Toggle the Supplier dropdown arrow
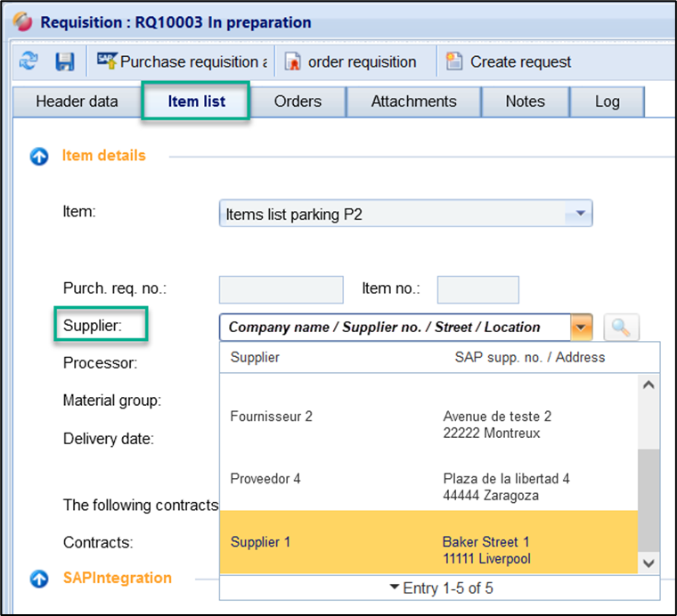The height and width of the screenshot is (616, 677). [582, 328]
